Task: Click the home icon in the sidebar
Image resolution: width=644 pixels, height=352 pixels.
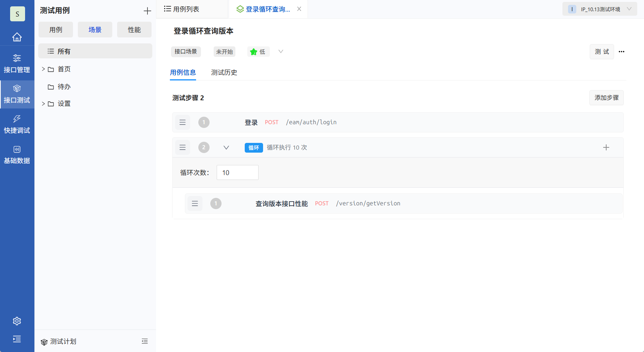Action: [17, 37]
